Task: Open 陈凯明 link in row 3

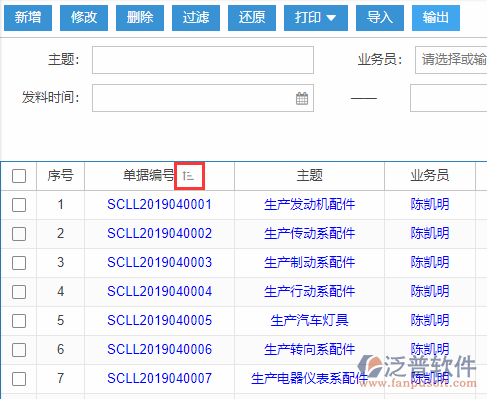Action: 430,262
